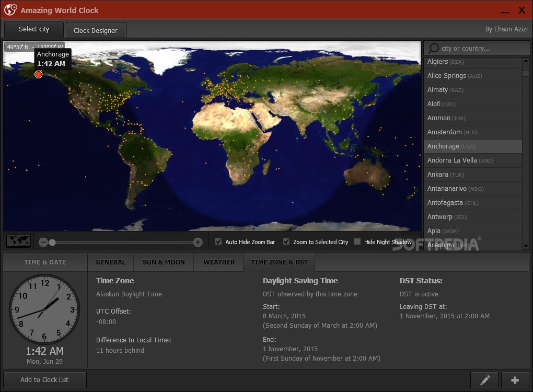Select Antananarivo (MDG) in city list

point(472,189)
